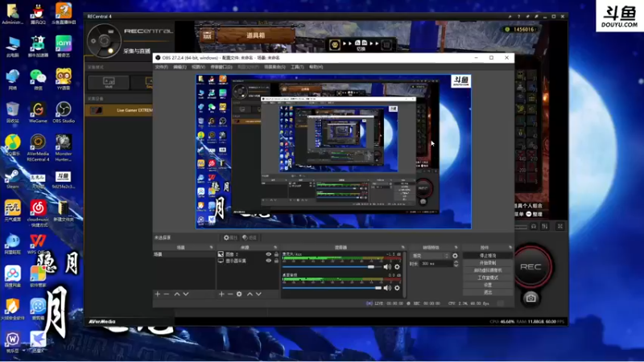Screen dimensions: 644x362
Task: Open settings gear for the desktop audio channel
Action: (x=397, y=288)
